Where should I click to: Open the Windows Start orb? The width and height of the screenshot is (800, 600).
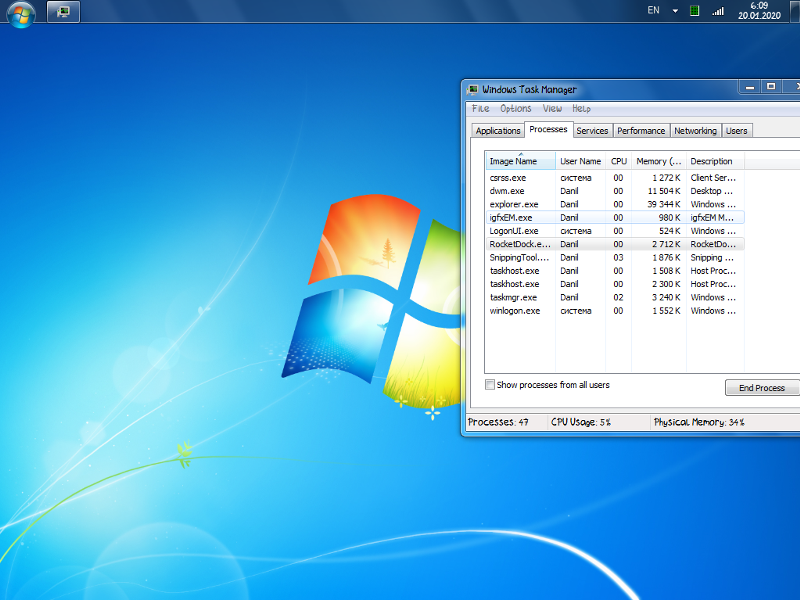point(21,13)
